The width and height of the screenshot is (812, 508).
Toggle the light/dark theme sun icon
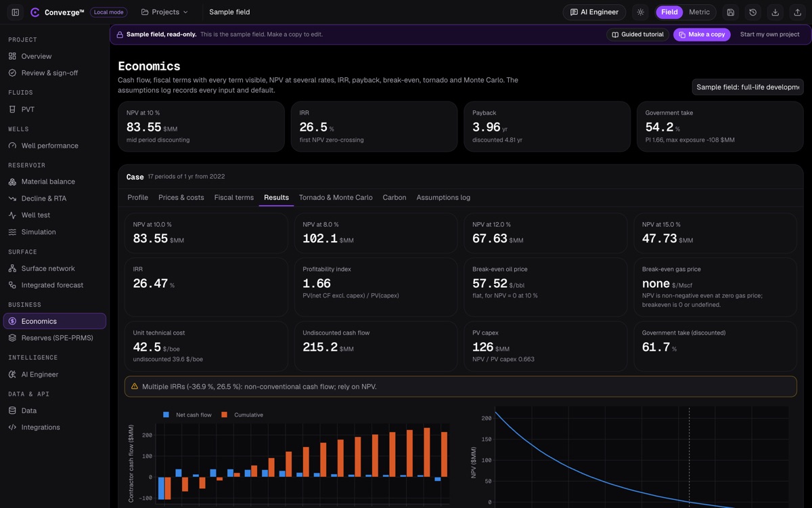pos(640,12)
